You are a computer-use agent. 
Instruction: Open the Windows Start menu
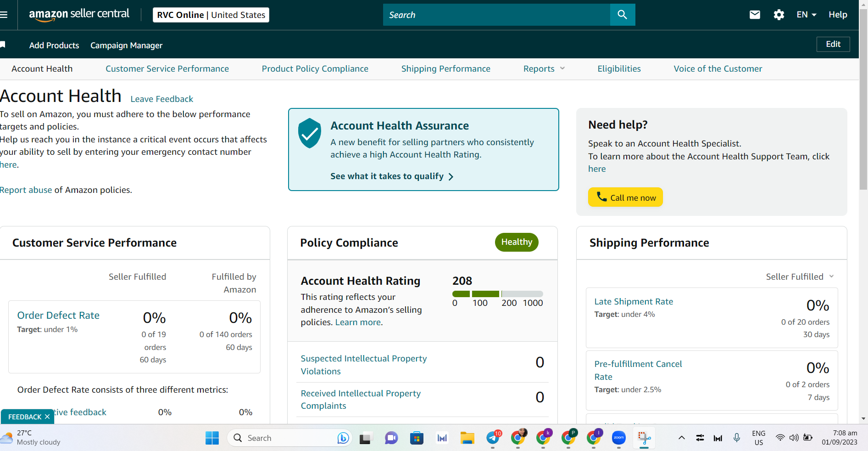pos(212,438)
